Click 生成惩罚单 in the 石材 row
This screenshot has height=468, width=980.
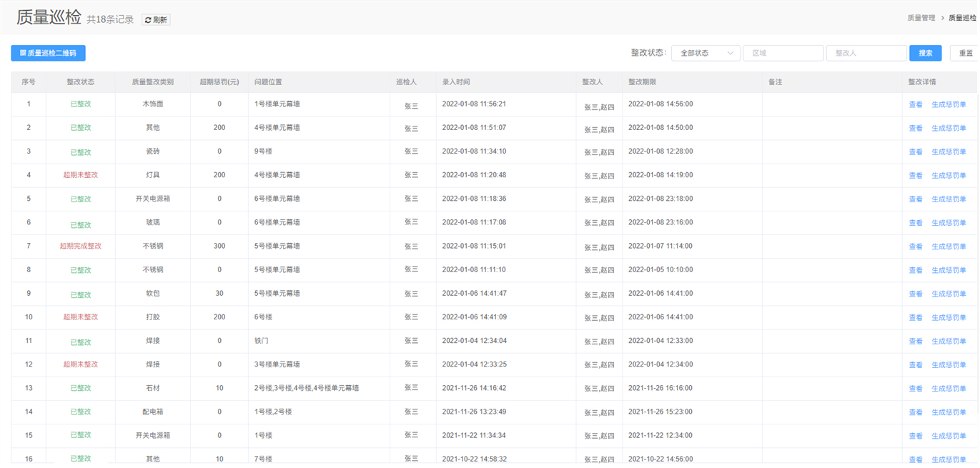[x=949, y=389]
